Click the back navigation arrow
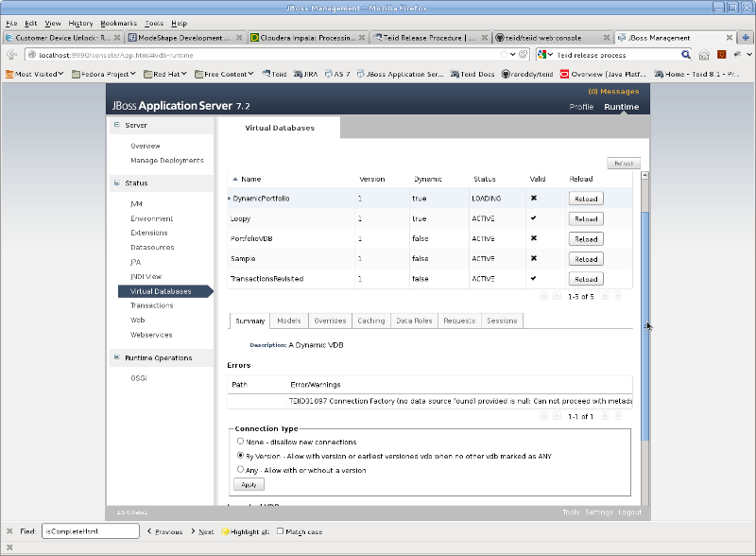Screen dimensions: 756x556 pyautogui.click(x=11, y=55)
